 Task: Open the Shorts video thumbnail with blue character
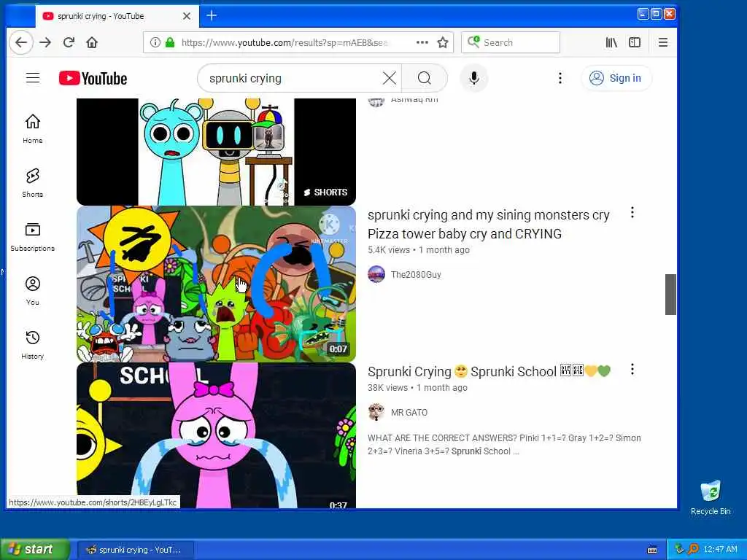coord(216,152)
